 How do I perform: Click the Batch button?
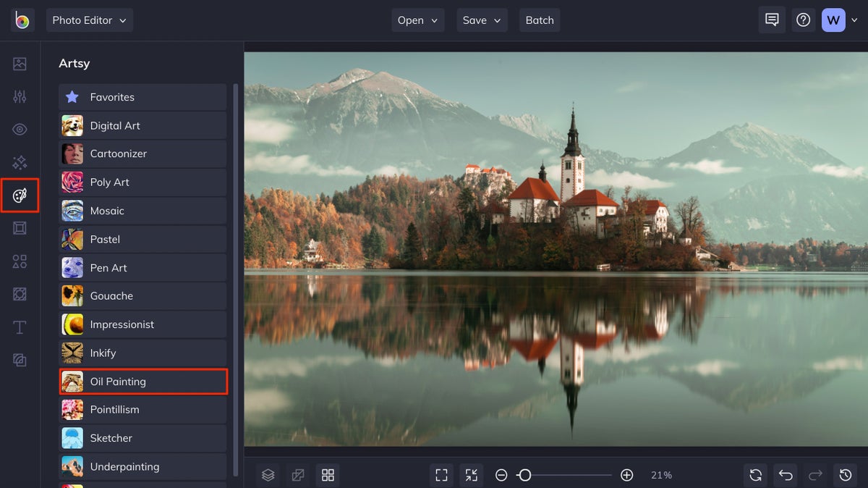click(540, 20)
